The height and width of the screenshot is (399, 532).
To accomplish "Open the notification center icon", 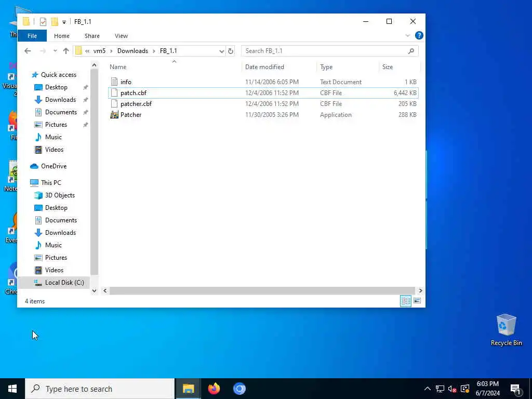I will point(515,390).
